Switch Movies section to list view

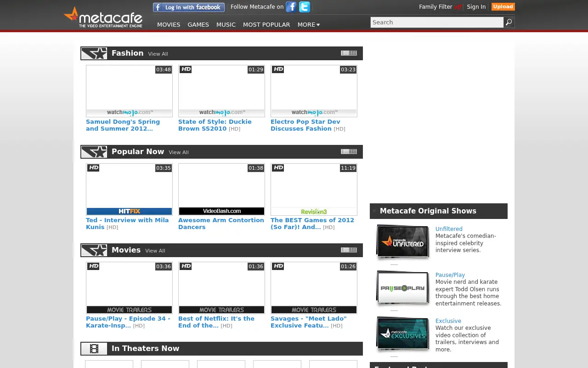coord(345,250)
